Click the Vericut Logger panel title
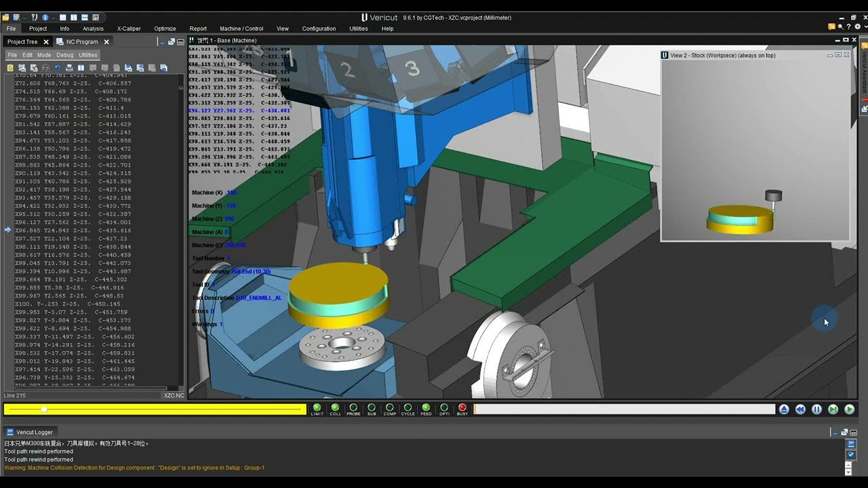 35,432
